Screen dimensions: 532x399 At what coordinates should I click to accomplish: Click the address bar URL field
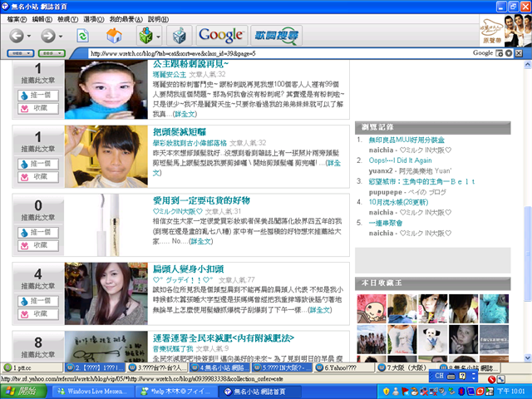click(278, 53)
